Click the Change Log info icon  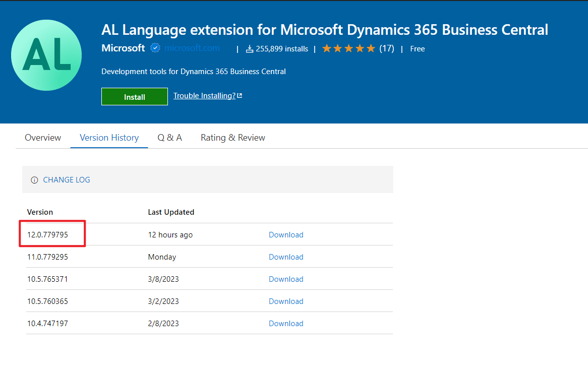click(x=34, y=180)
